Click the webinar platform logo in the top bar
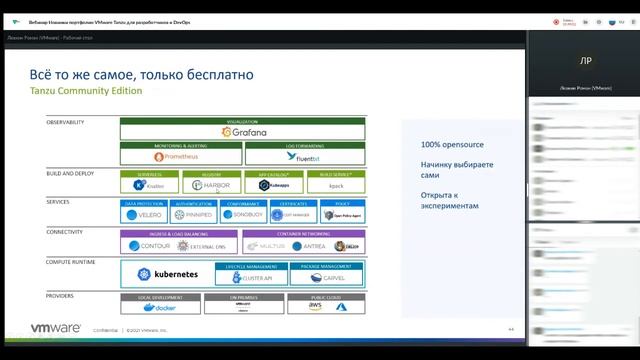The width and height of the screenshot is (640, 360). point(16,22)
